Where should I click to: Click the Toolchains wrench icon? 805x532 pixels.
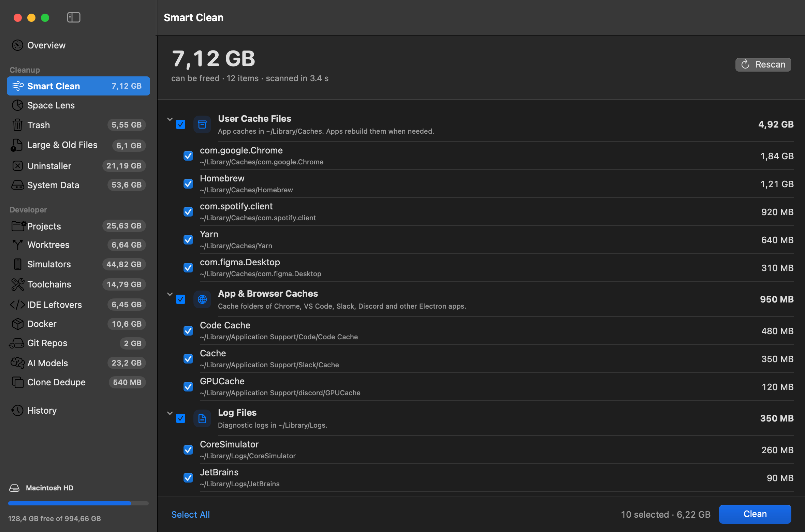[x=17, y=284]
